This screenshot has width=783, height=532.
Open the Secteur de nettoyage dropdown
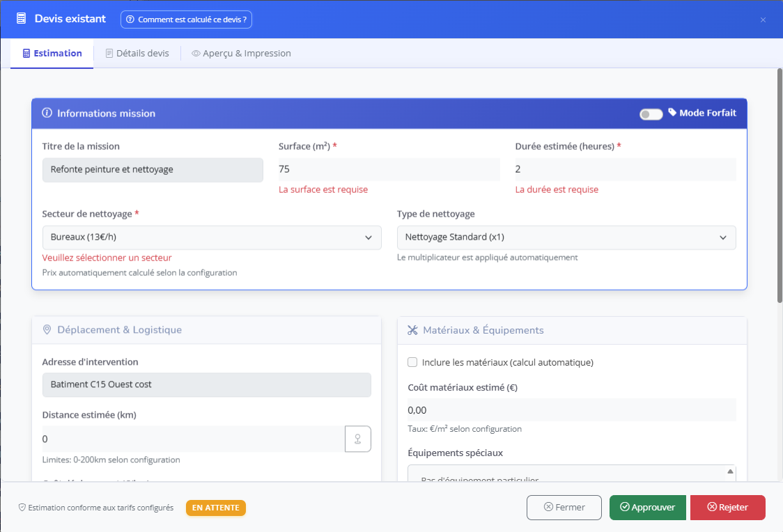pos(212,237)
